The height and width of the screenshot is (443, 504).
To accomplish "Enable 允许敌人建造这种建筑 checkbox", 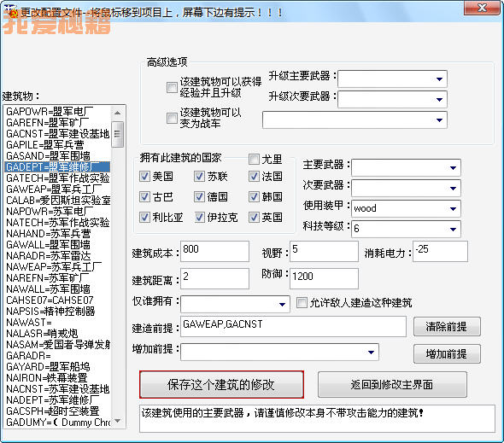I will (302, 303).
